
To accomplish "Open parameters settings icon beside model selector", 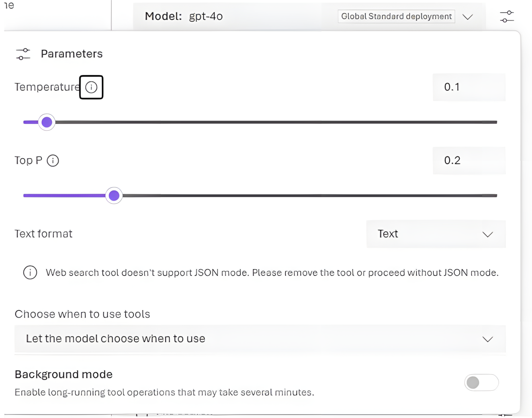I will [x=507, y=16].
